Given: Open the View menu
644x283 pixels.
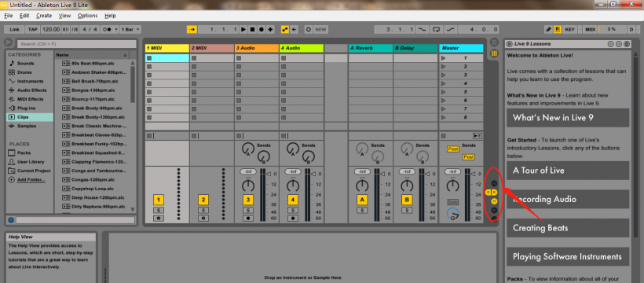Looking at the screenshot, I should pyautogui.click(x=65, y=16).
